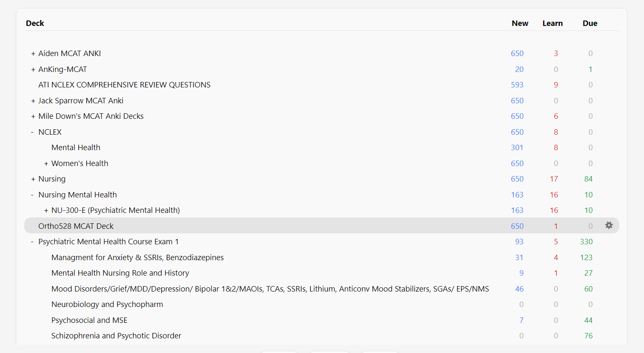644x353 pixels.
Task: Open Mental Health Nursing Role and History
Action: [120, 273]
